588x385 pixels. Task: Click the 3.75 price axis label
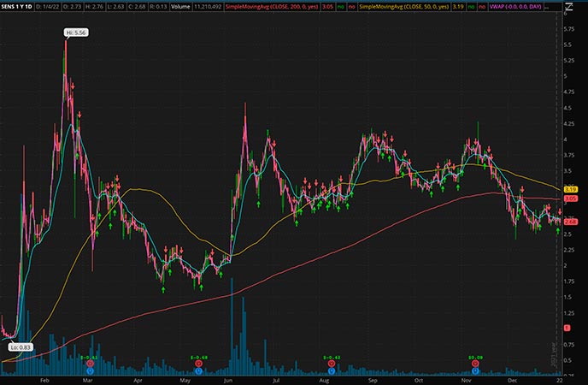coord(568,156)
